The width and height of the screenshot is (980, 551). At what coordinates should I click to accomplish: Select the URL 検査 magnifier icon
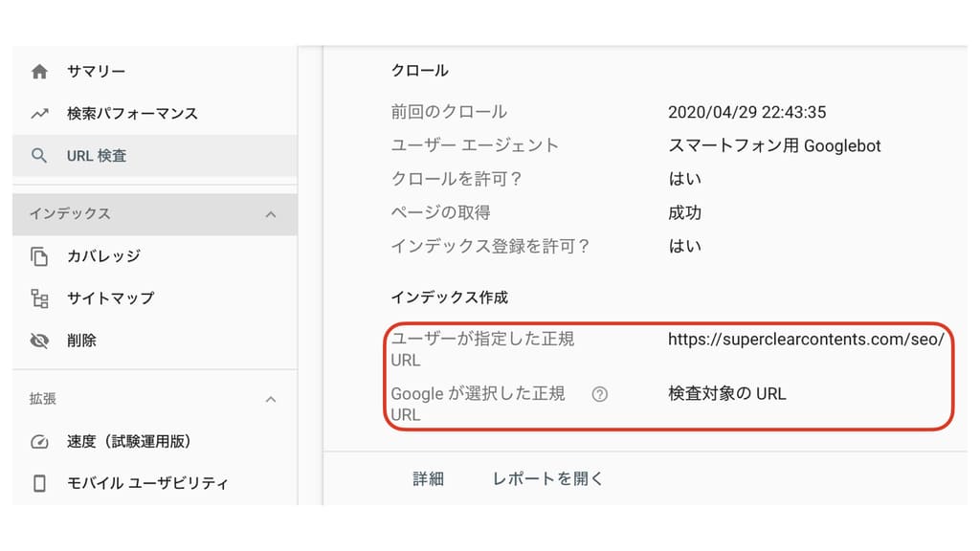[x=40, y=155]
